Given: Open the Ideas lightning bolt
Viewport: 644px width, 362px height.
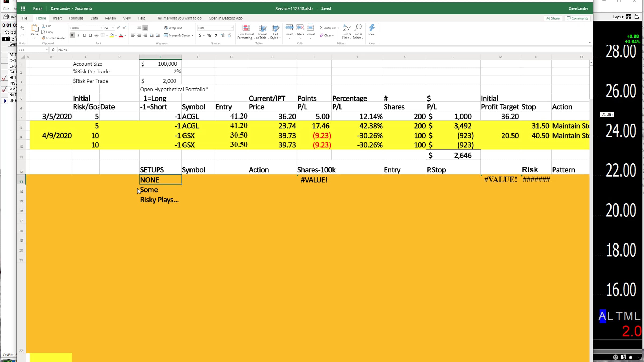Looking at the screenshot, I should tap(372, 28).
